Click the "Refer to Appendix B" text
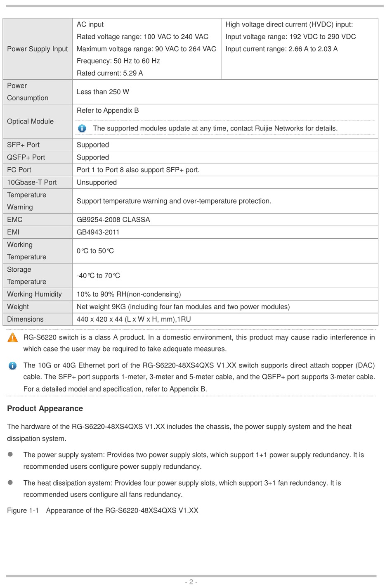This screenshot has height=586, width=392. 108,110
